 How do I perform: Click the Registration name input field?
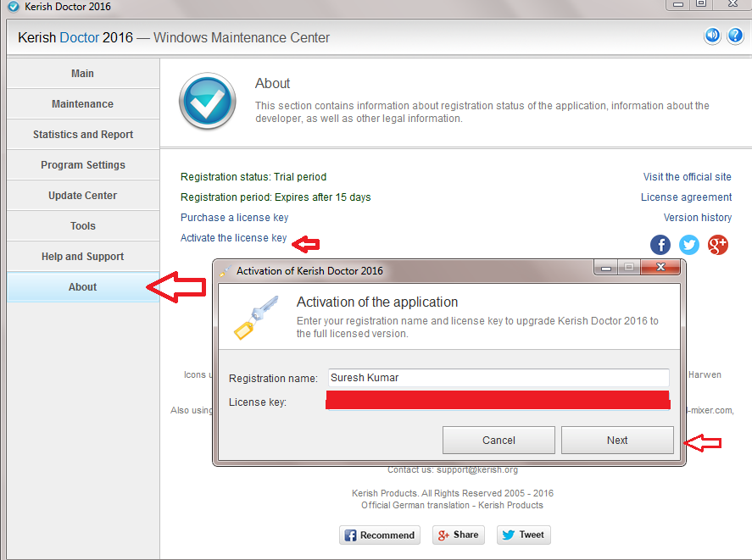(x=499, y=378)
